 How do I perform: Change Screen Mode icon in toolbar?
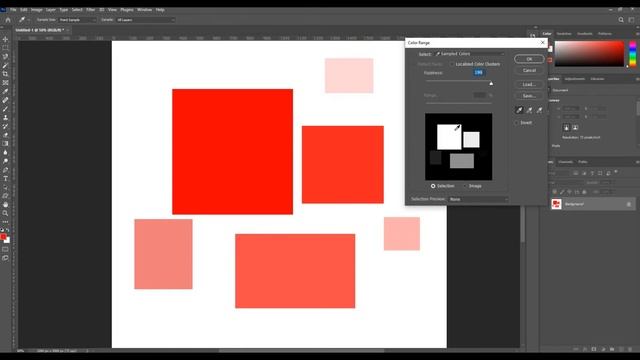pyautogui.click(x=5, y=258)
